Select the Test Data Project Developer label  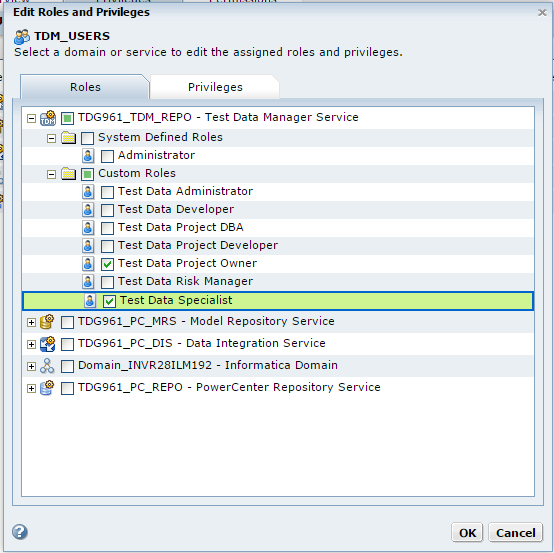(x=198, y=245)
